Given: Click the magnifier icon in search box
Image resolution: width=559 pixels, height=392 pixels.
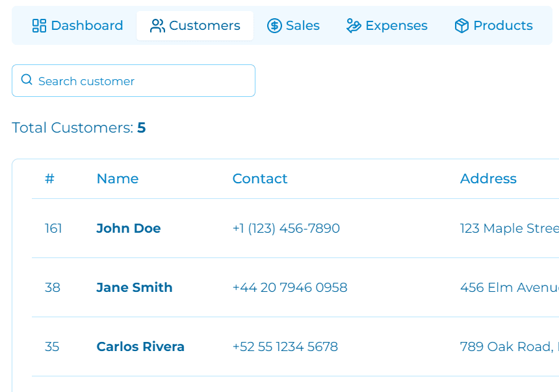Looking at the screenshot, I should [27, 80].
